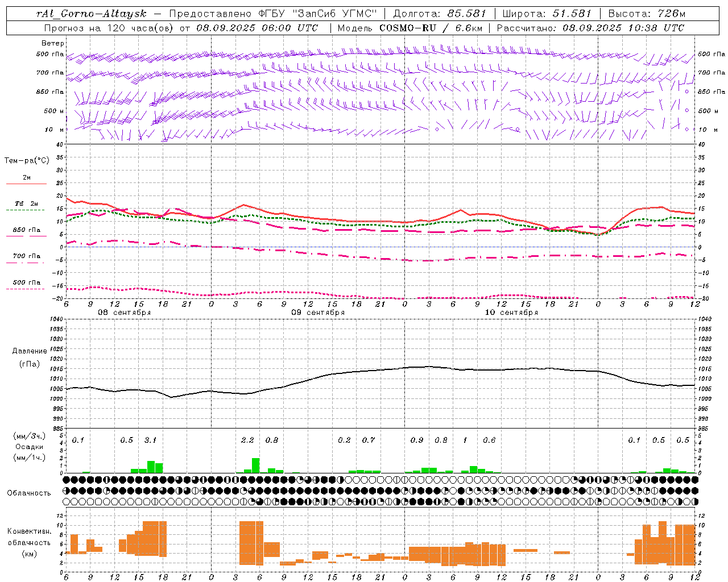This screenshot has width=728, height=582.
Task: Click the 09 сентября date label
Action: tap(318, 313)
